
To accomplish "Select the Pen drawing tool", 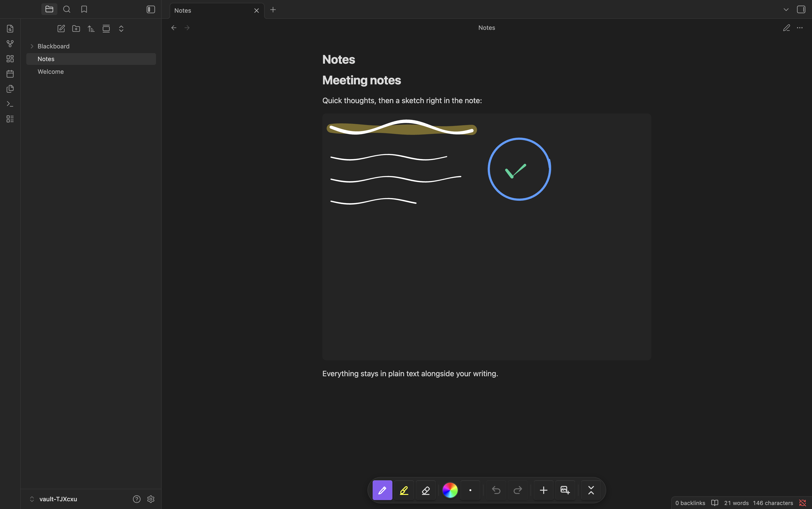I will click(x=382, y=490).
